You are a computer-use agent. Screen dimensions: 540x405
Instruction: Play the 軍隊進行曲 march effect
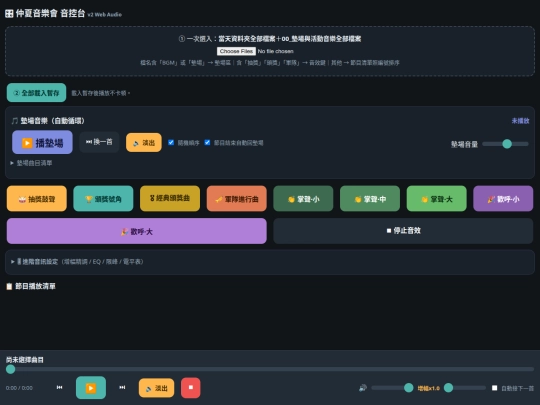(237, 199)
